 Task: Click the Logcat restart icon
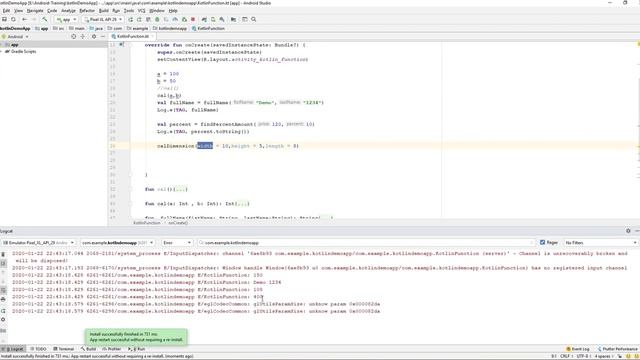coord(3,311)
